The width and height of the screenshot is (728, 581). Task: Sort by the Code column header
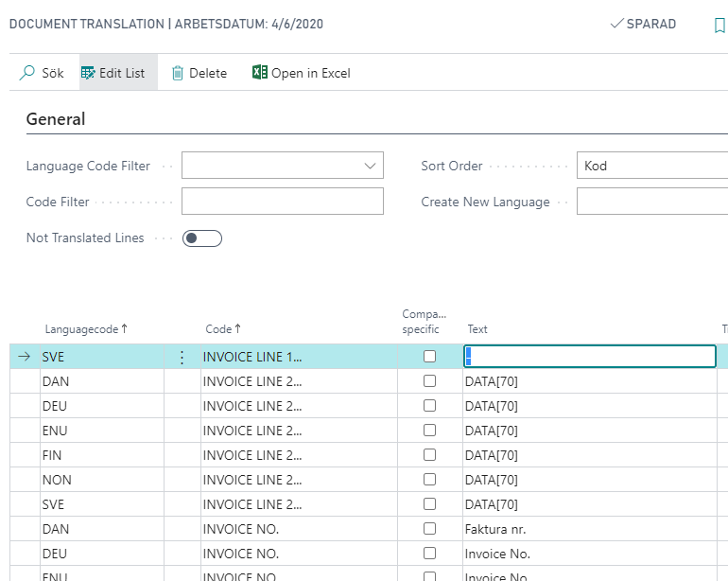(x=223, y=329)
